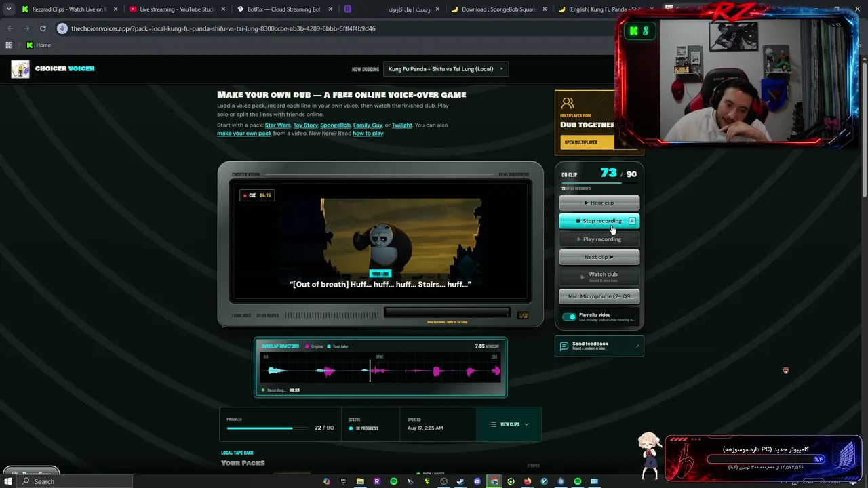Viewport: 868px width, 488px height.
Task: Click the Play recording button
Action: pos(599,239)
